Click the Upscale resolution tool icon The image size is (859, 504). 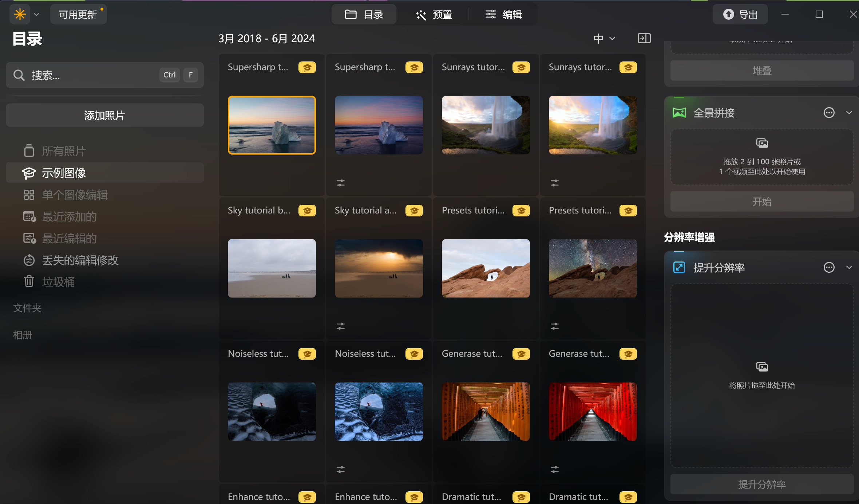point(679,268)
